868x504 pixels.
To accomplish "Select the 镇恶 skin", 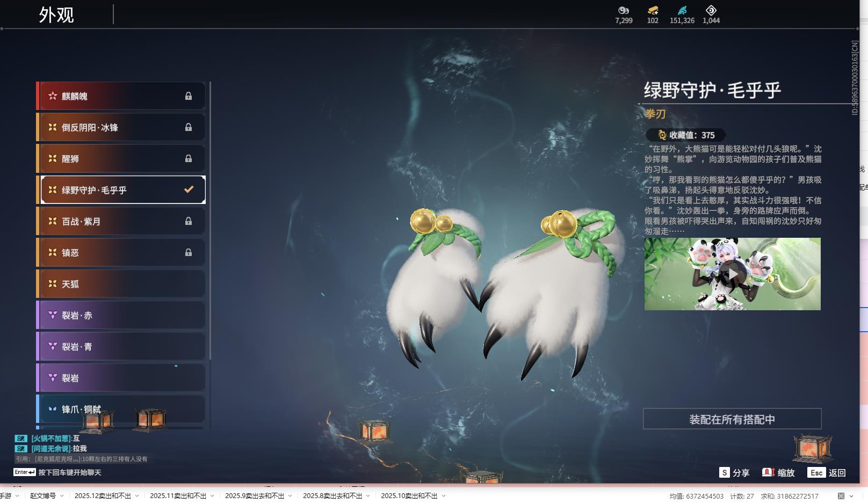I will coord(121,252).
